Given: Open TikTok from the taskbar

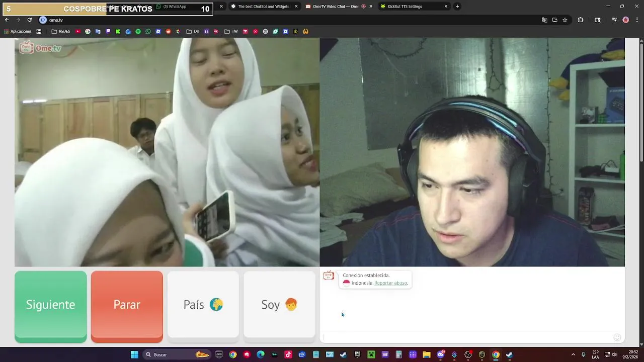Looking at the screenshot, I should pos(288,355).
